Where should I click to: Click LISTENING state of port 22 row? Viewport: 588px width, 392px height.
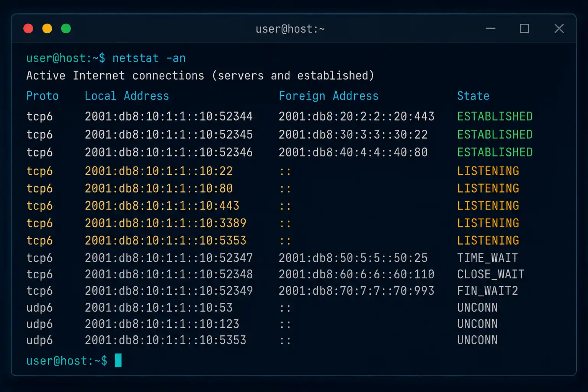tap(488, 171)
